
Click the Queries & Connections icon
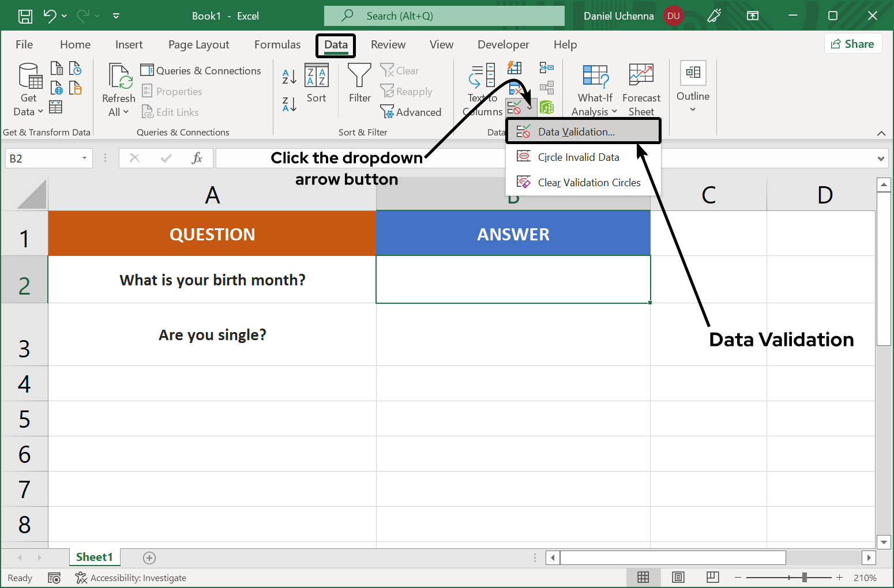148,70
